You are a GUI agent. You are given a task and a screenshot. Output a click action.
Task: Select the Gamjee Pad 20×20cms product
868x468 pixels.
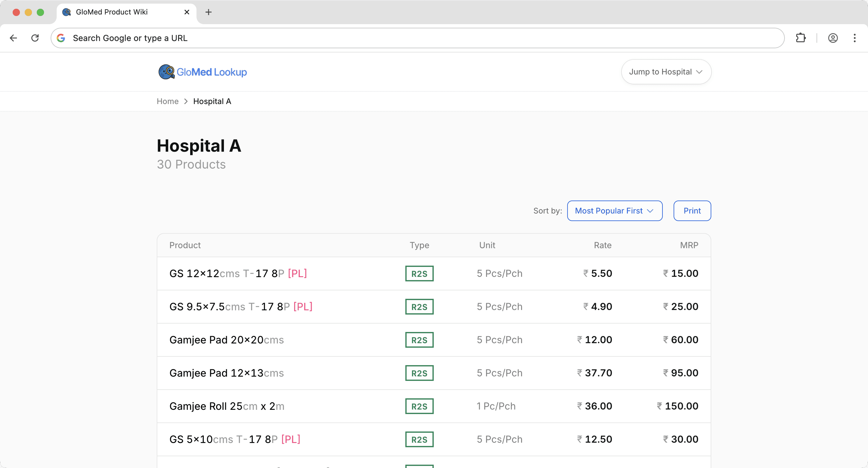coord(226,340)
